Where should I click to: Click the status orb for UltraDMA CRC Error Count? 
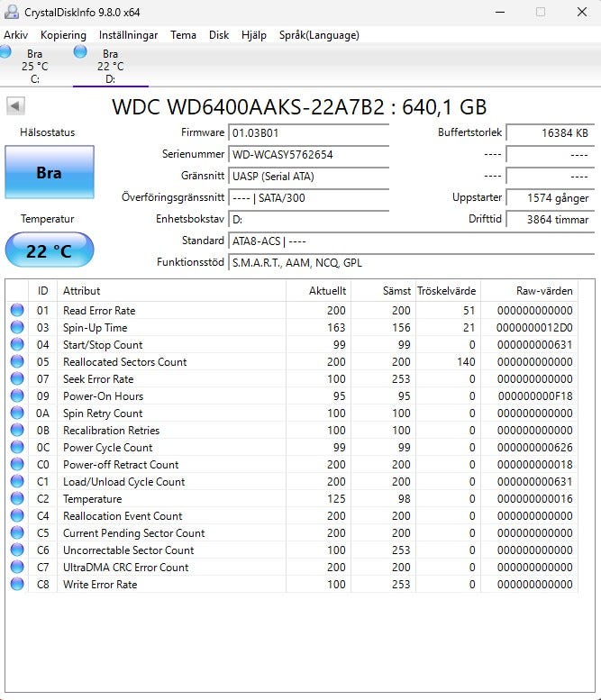17,568
